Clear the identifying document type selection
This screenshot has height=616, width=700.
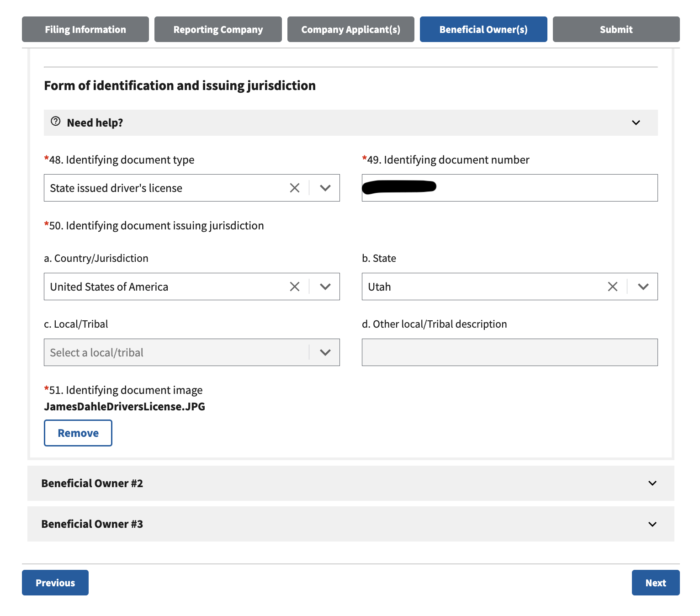click(295, 188)
